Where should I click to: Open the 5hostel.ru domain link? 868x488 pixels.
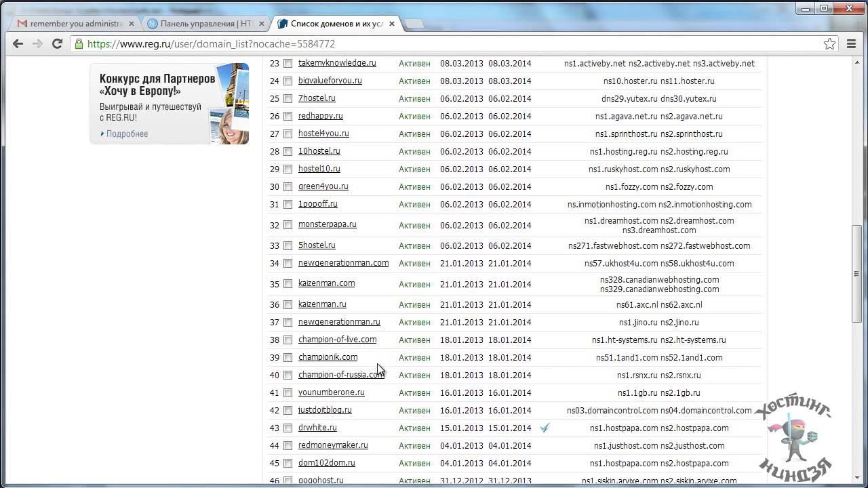click(x=317, y=245)
